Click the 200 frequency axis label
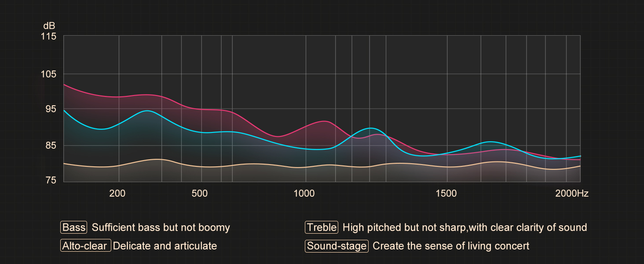The height and width of the screenshot is (264, 644). (117, 194)
